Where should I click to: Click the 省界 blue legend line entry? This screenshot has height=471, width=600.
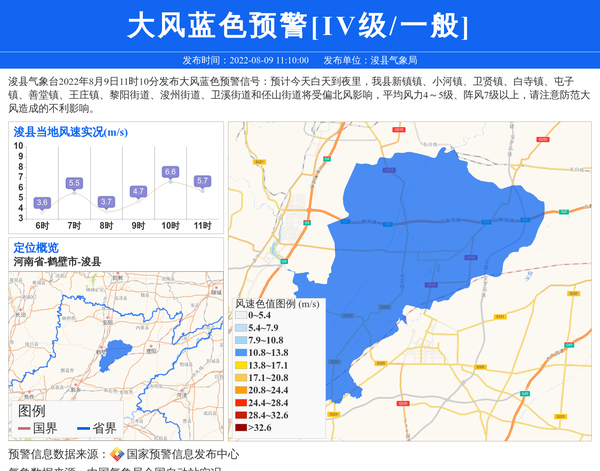97,429
